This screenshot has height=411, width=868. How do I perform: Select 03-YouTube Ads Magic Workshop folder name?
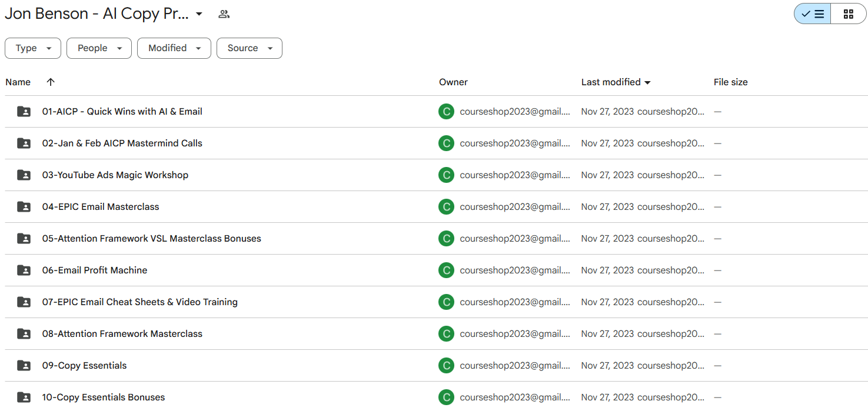115,175
